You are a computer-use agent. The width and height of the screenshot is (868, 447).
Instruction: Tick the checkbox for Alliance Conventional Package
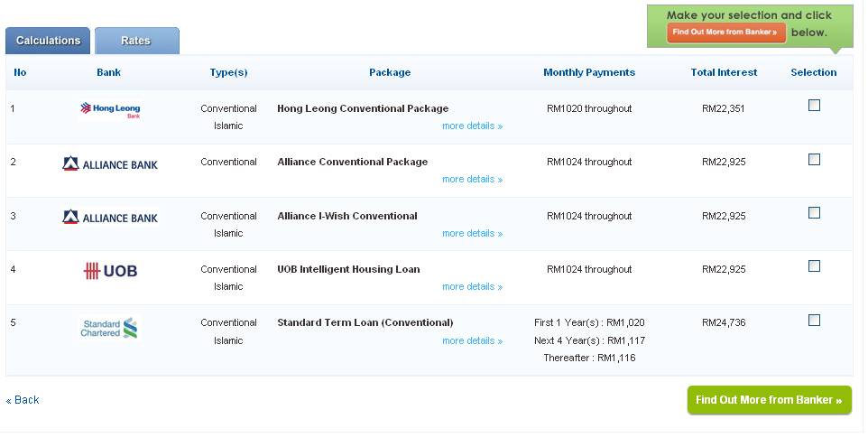pos(814,160)
